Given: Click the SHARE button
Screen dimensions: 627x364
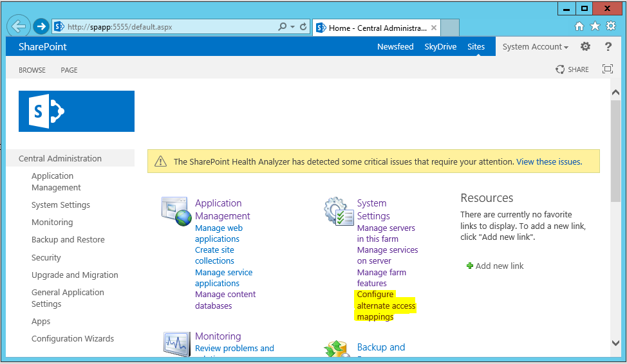Looking at the screenshot, I should pyautogui.click(x=572, y=69).
